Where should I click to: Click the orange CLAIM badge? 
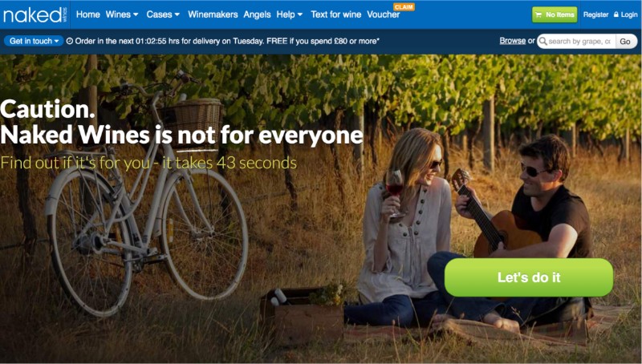point(404,7)
